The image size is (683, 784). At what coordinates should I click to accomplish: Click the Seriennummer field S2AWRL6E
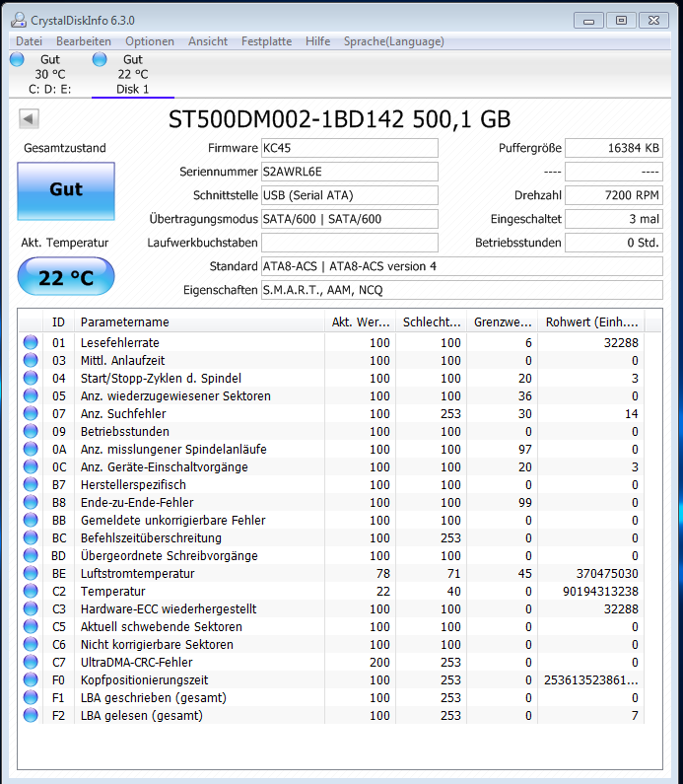click(x=350, y=172)
